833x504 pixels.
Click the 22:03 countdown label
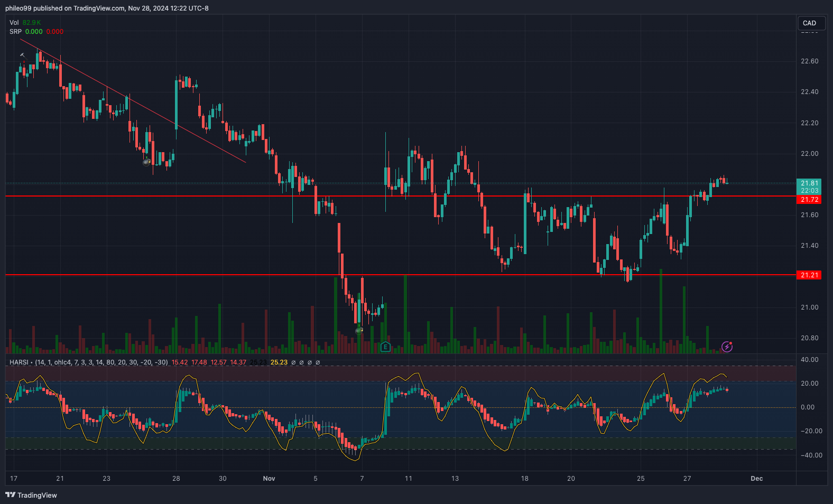(x=809, y=191)
